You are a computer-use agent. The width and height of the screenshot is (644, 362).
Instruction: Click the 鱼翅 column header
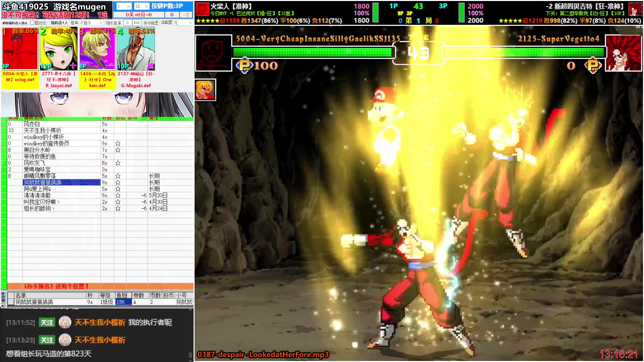point(123,295)
